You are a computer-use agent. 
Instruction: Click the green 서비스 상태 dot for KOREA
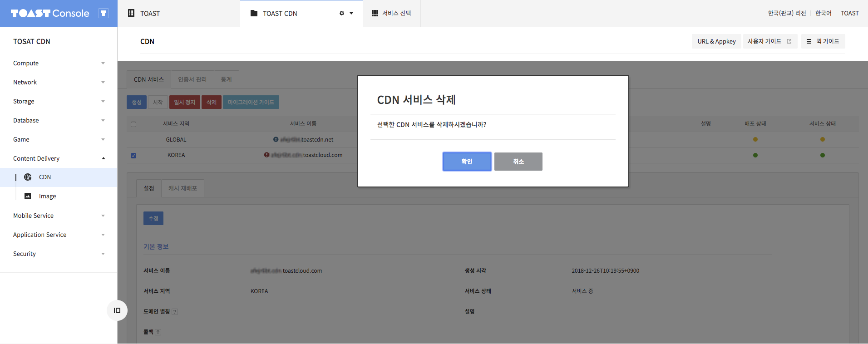[x=823, y=155]
